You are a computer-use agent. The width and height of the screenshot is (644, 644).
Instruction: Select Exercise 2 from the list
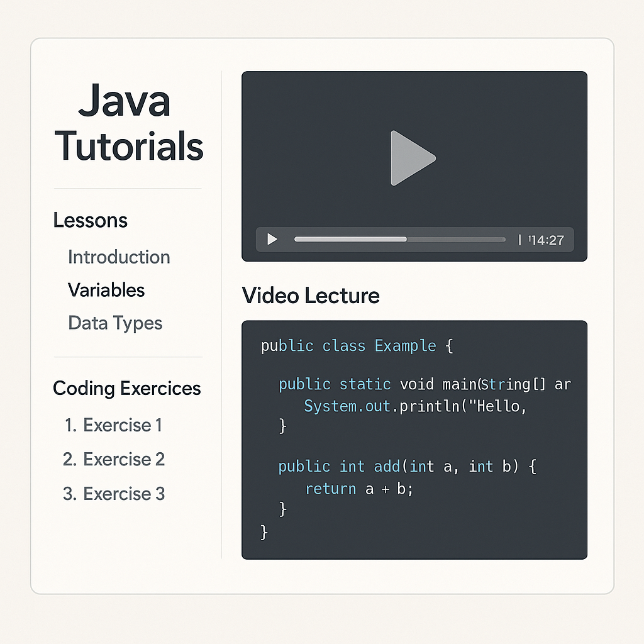click(x=123, y=460)
